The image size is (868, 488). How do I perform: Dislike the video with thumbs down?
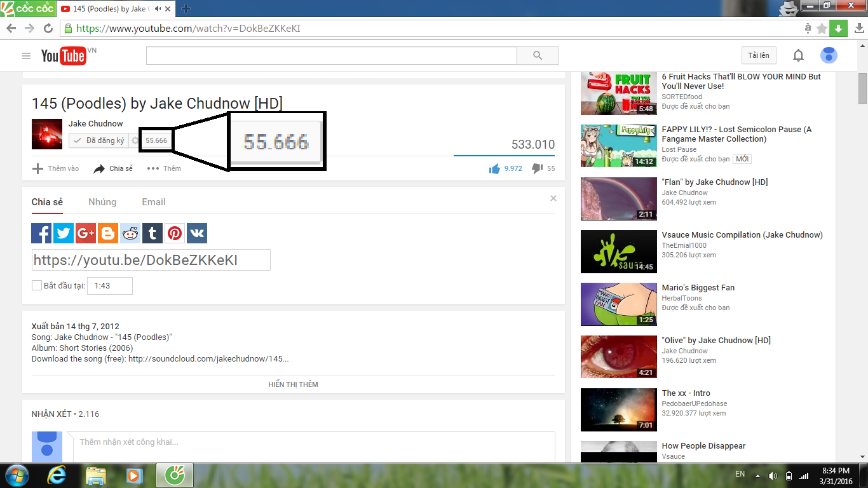537,168
